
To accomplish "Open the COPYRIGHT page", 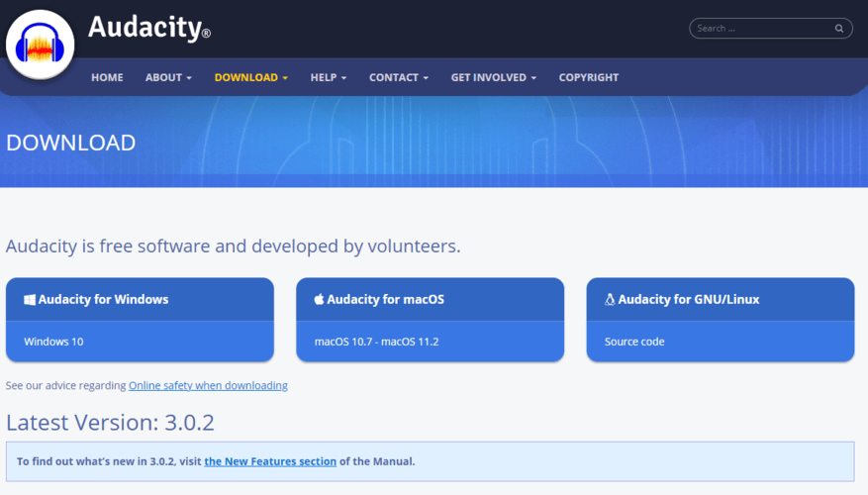I will tap(589, 77).
